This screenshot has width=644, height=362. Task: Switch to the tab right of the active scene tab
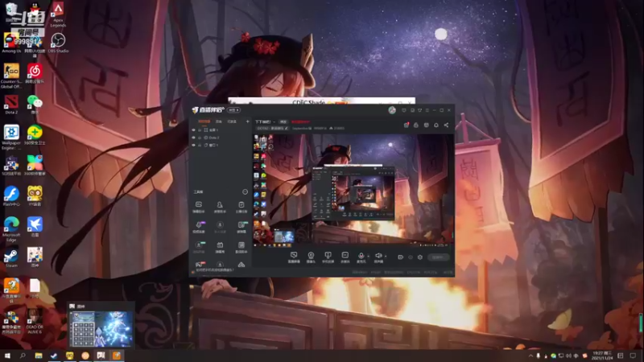(x=219, y=121)
